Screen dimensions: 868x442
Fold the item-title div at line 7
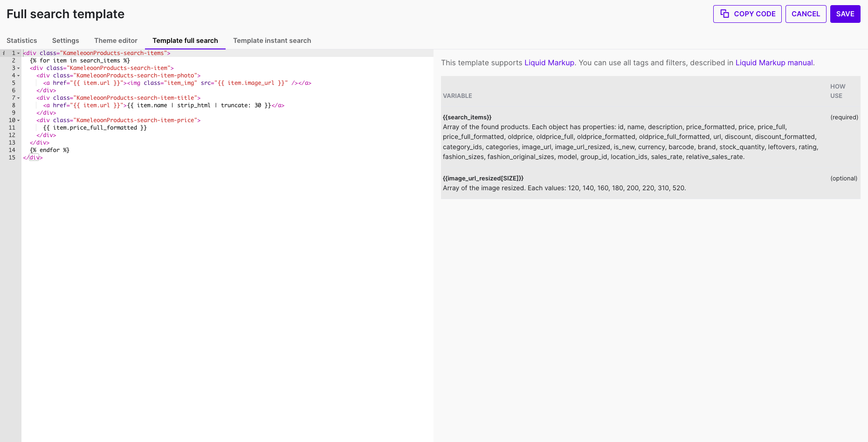(x=19, y=98)
